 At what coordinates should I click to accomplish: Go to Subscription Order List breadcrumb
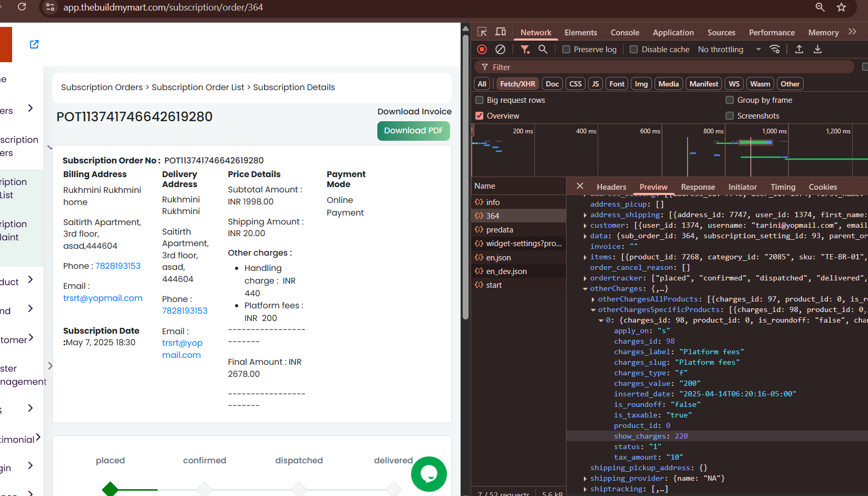pos(198,87)
